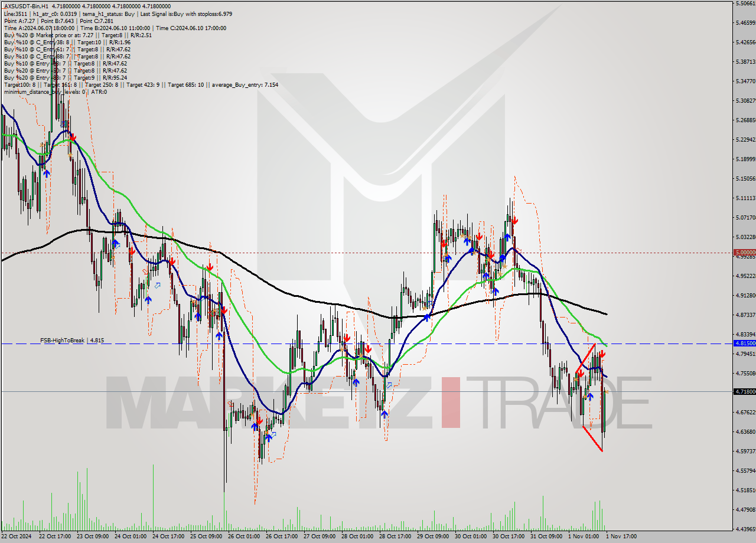Click the 5.2688 price axis label
This screenshot has height=543, width=756.
click(x=745, y=120)
